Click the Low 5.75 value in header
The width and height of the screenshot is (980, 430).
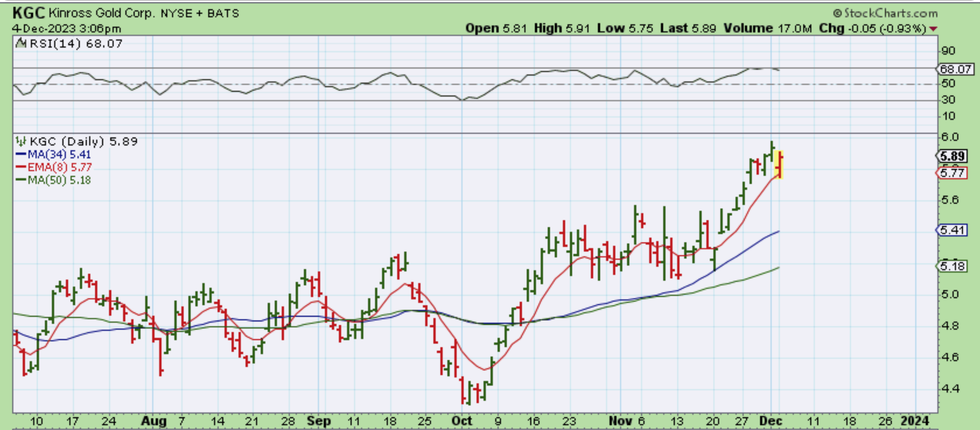click(x=625, y=28)
